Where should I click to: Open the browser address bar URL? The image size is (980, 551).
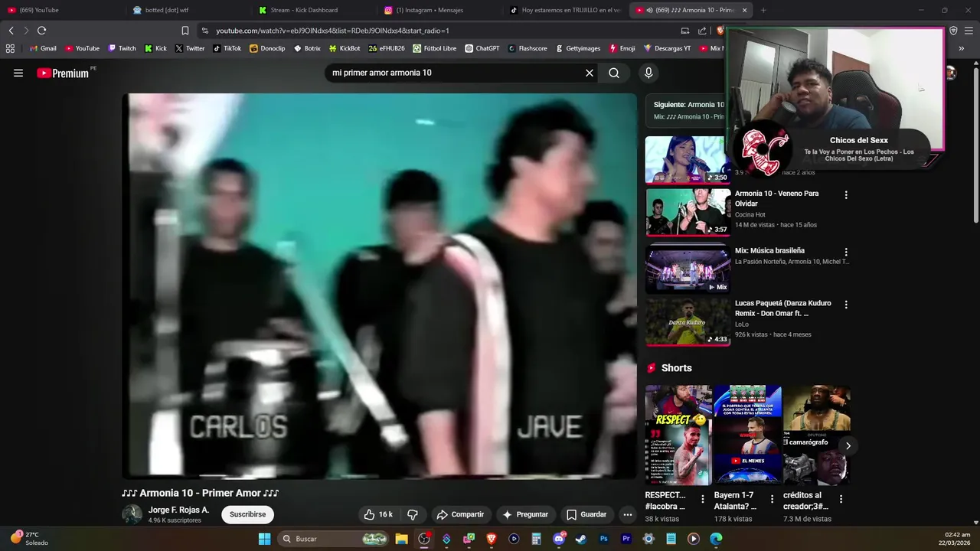pyautogui.click(x=332, y=31)
